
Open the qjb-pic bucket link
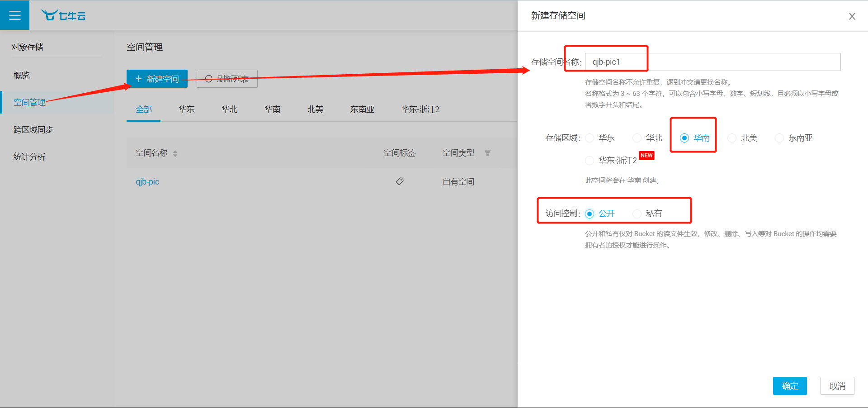(x=147, y=182)
